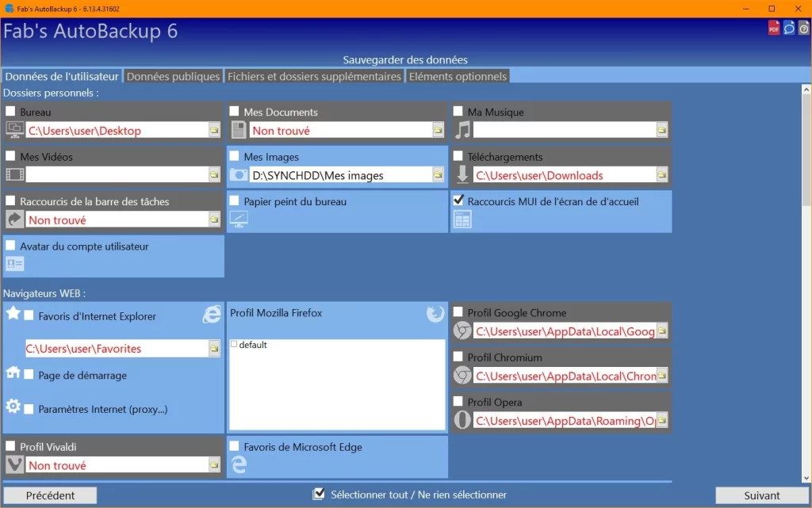
Task: Tick Avatar du compte utilisateur checkbox
Action: 10,245
